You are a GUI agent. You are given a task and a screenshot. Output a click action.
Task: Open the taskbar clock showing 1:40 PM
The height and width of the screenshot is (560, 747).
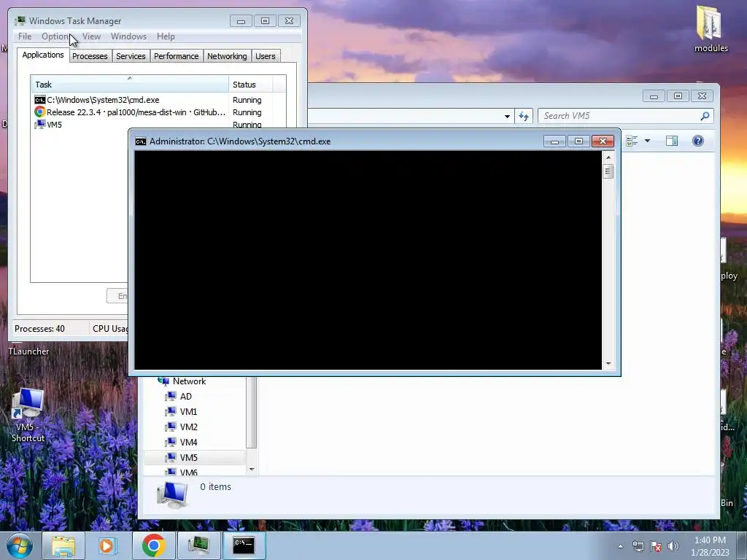[x=710, y=546]
